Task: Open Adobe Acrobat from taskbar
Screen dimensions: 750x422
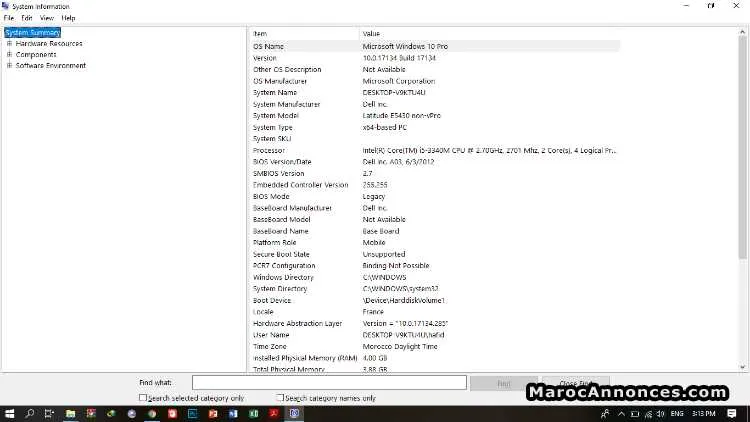Action: [274, 413]
